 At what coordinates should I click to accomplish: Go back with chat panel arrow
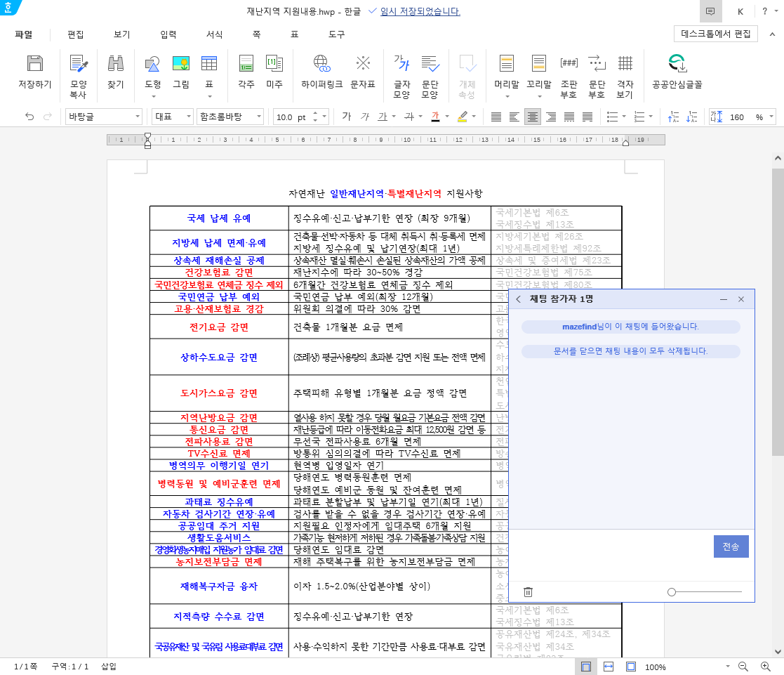pos(519,299)
